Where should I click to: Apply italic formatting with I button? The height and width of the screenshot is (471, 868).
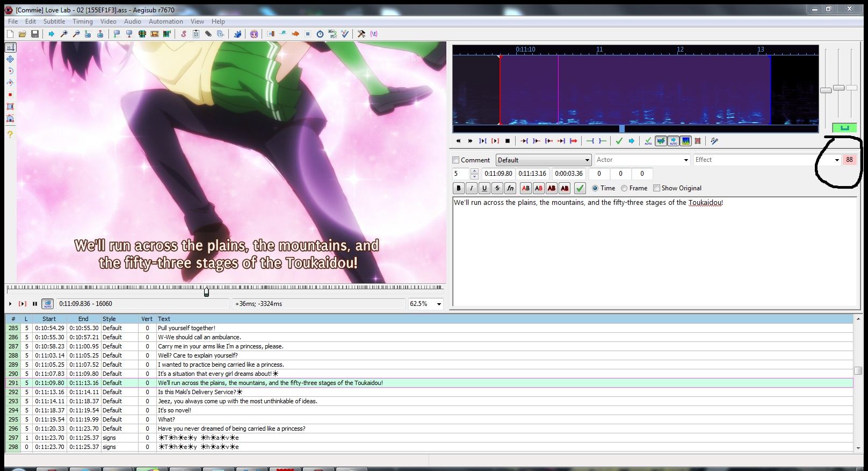tap(472, 188)
